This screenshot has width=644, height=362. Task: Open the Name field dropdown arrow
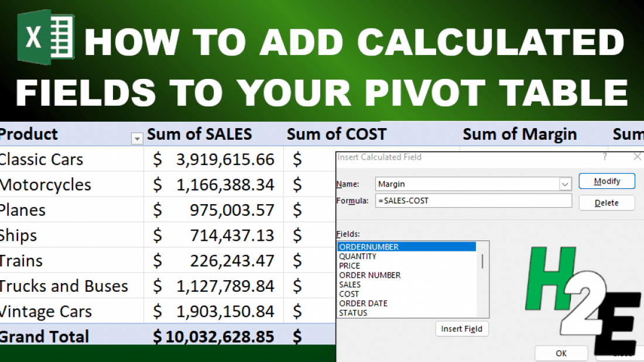coord(565,184)
